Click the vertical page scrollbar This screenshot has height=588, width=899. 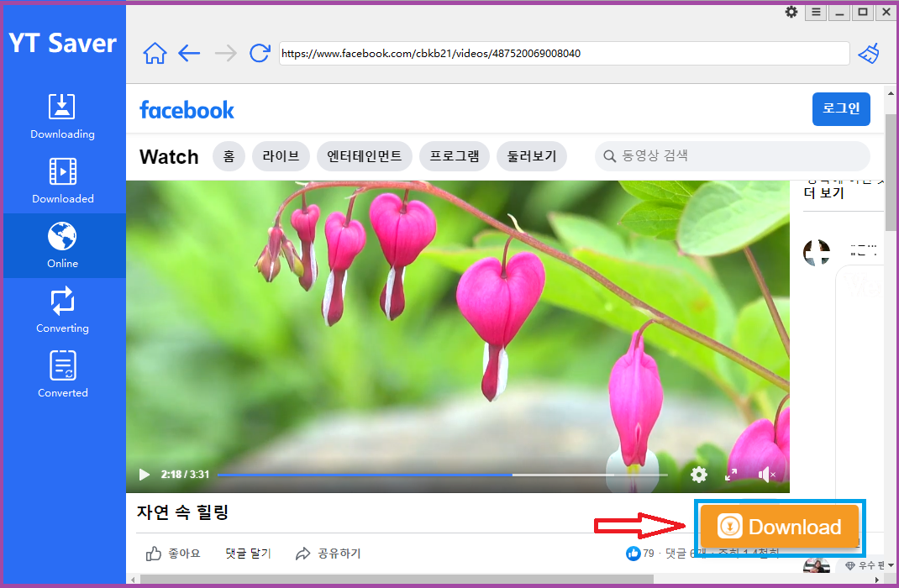(x=891, y=172)
